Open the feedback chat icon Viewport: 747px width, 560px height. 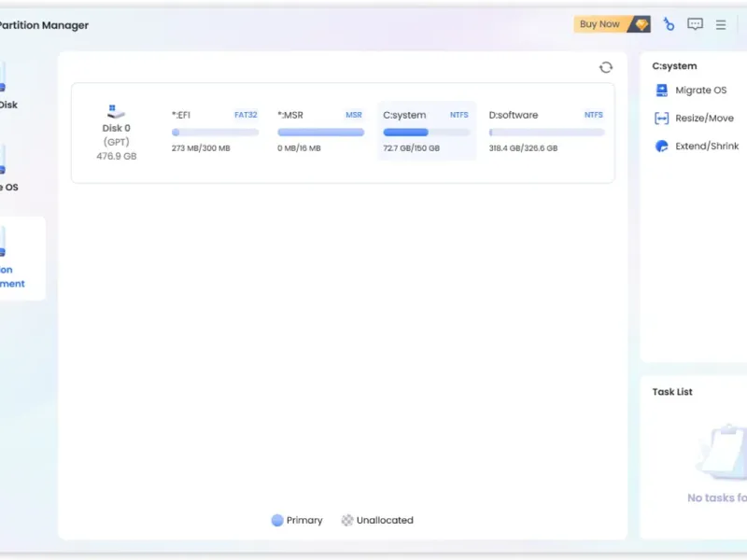coord(695,24)
